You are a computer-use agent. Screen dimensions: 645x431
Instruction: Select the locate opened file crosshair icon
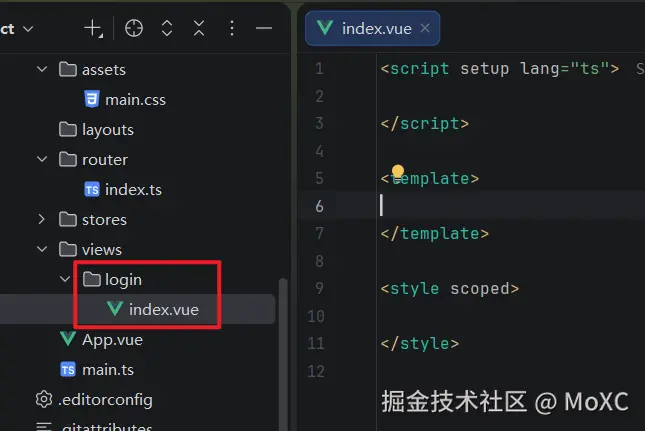[x=134, y=28]
